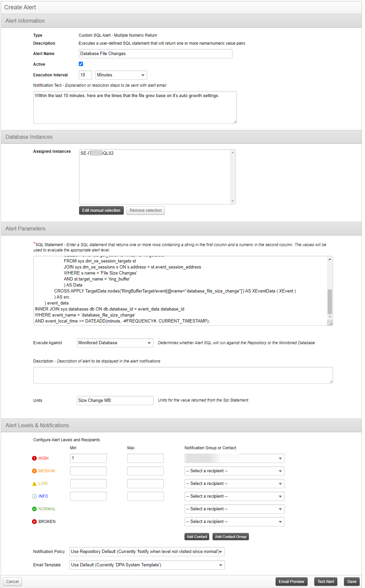Click the SQL Statement scroll up arrow
The image size is (365, 588).
tap(330, 259)
